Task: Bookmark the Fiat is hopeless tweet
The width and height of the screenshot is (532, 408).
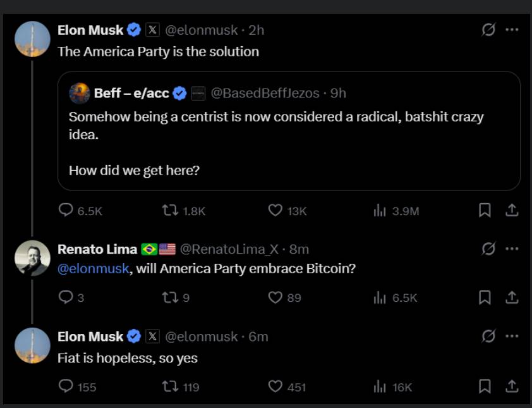Action: (x=485, y=386)
